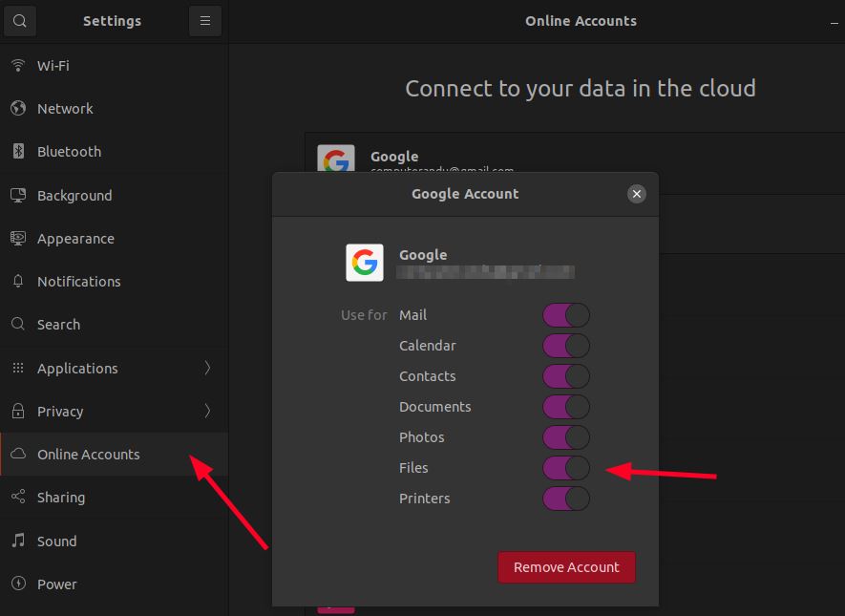Click the Settings title in header

(x=112, y=21)
